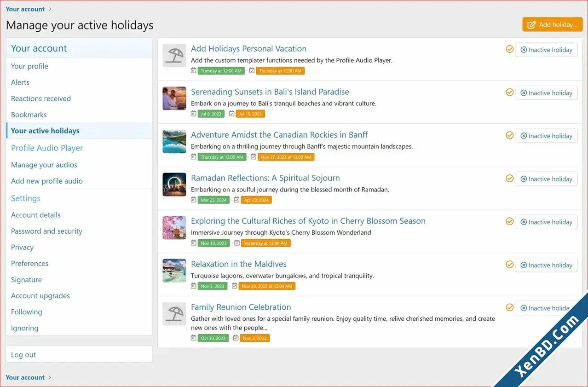Go to Account details settings
Image resolution: width=588 pixels, height=387 pixels.
pyautogui.click(x=36, y=215)
